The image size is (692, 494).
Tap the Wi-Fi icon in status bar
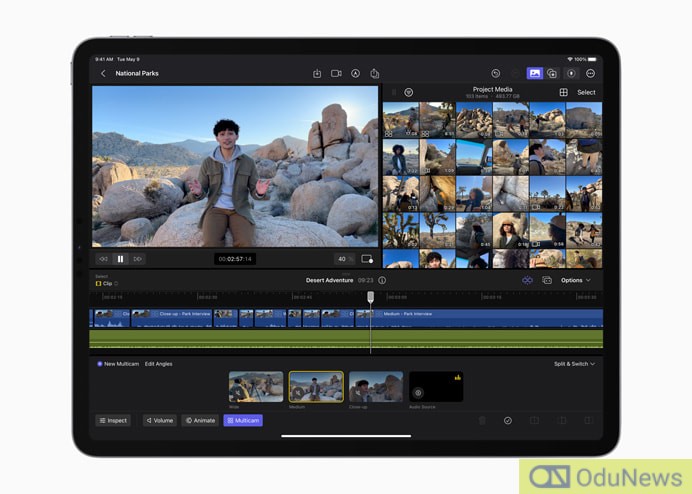point(570,59)
